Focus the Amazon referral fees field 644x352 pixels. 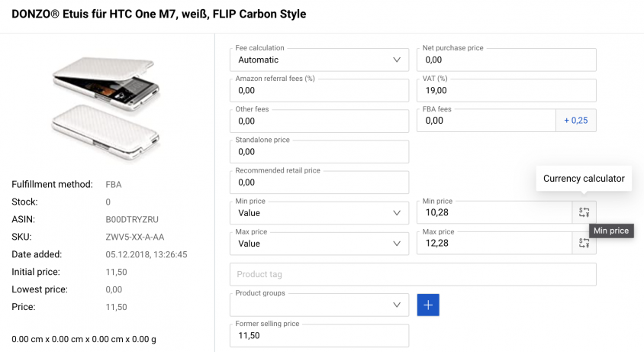click(319, 90)
